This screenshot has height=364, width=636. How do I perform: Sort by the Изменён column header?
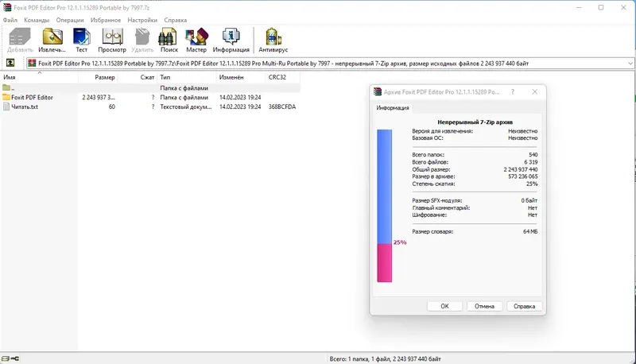(241, 77)
